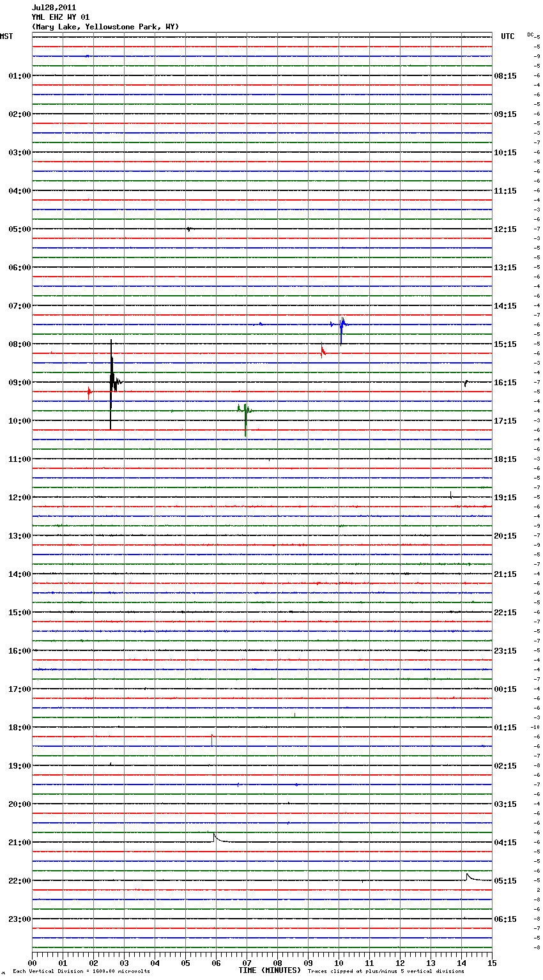Click the Mary Lake, Yellowstone Park location text
The height and width of the screenshot is (980, 543).
pos(105,27)
